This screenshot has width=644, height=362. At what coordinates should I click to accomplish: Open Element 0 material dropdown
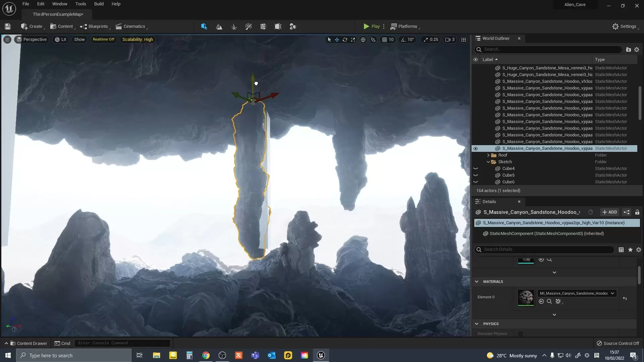pos(577,293)
